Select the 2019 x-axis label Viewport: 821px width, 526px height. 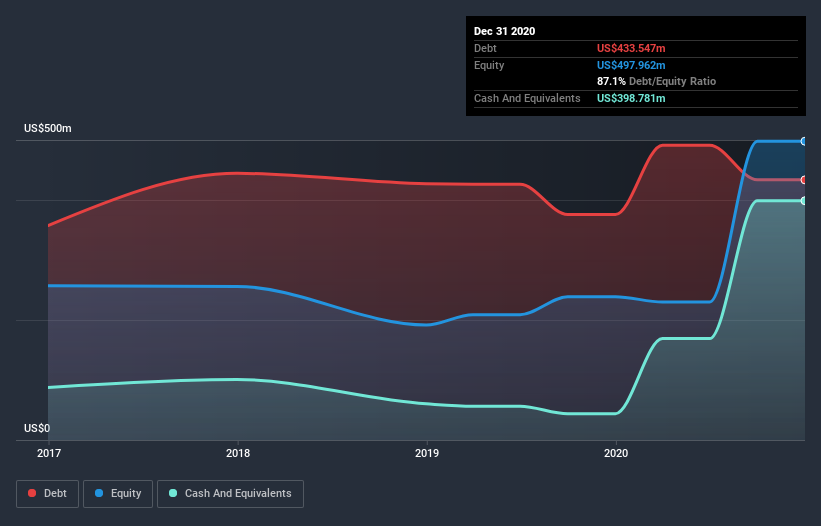(x=427, y=453)
